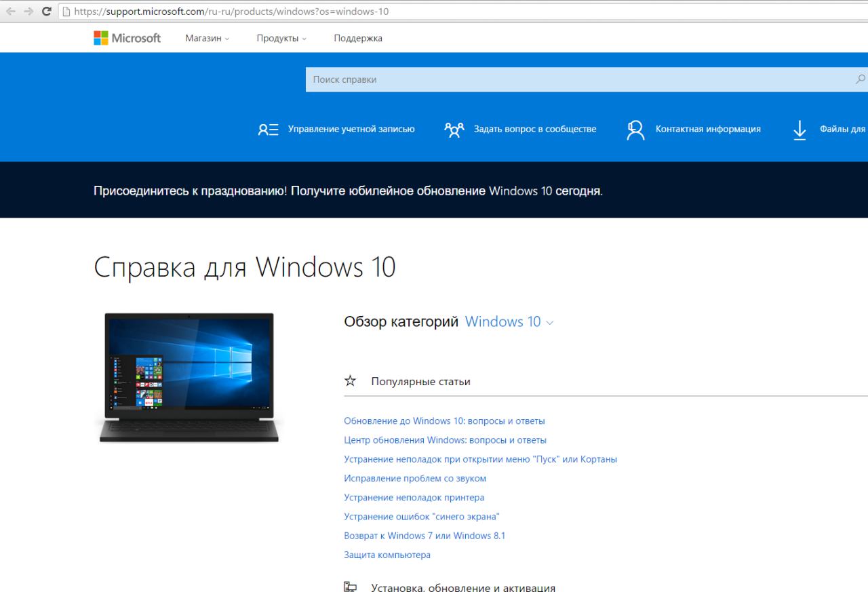This screenshot has height=592, width=868.
Task: Click the Microsoft logo
Action: pyautogui.click(x=127, y=38)
